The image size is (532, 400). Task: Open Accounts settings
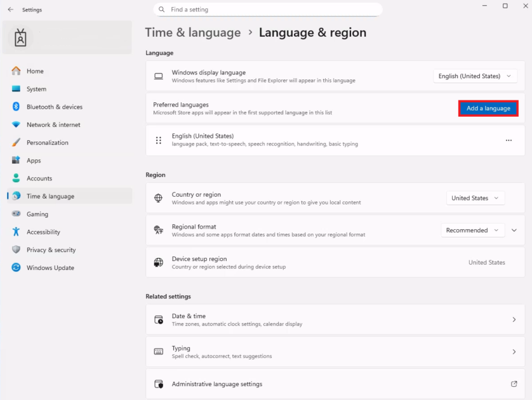(70, 178)
